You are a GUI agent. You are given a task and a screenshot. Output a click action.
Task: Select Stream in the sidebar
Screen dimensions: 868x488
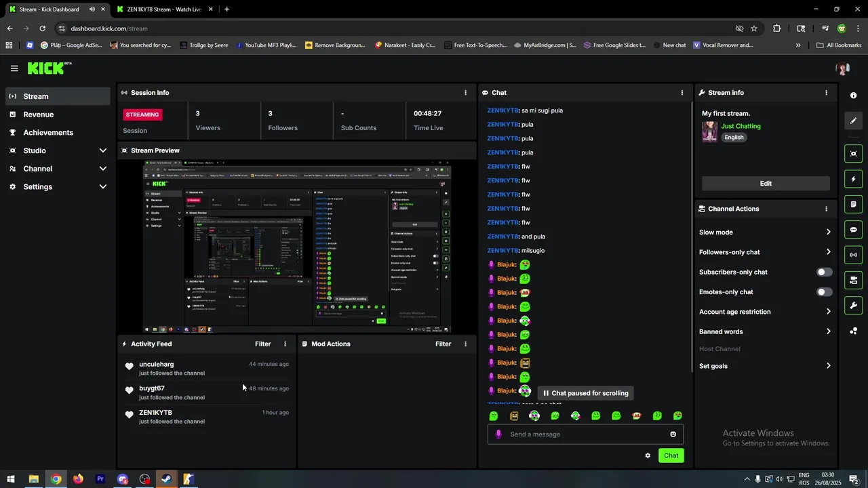tap(58, 96)
